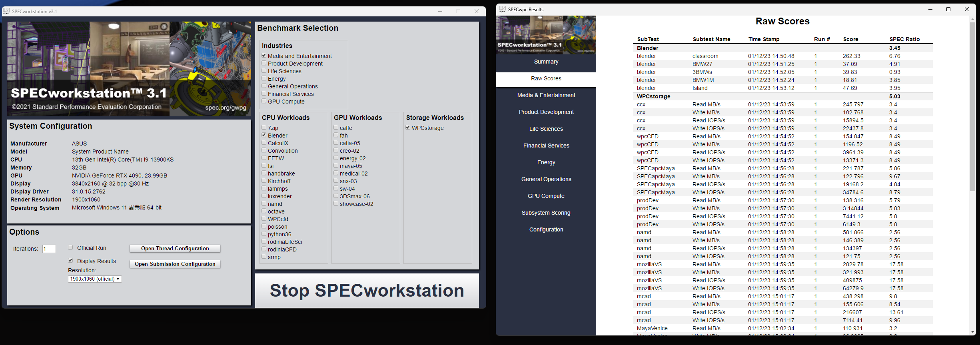The image size is (980, 345).
Task: Enable General Operations industry checkbox
Action: 264,86
